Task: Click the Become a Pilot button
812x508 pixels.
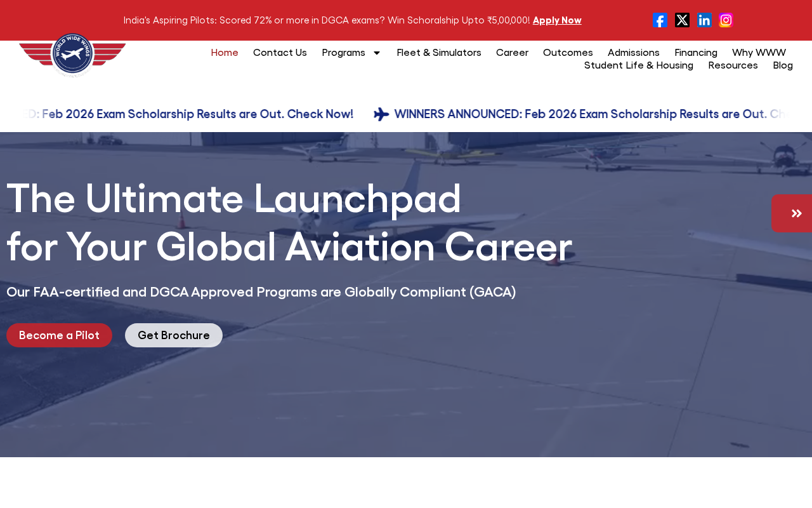Action: (59, 335)
